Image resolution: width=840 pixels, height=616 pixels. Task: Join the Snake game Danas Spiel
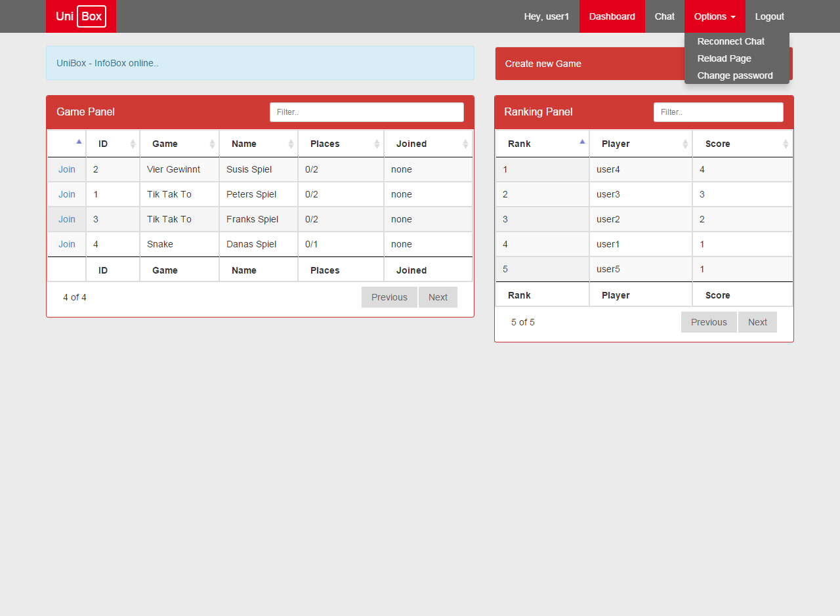(x=67, y=244)
